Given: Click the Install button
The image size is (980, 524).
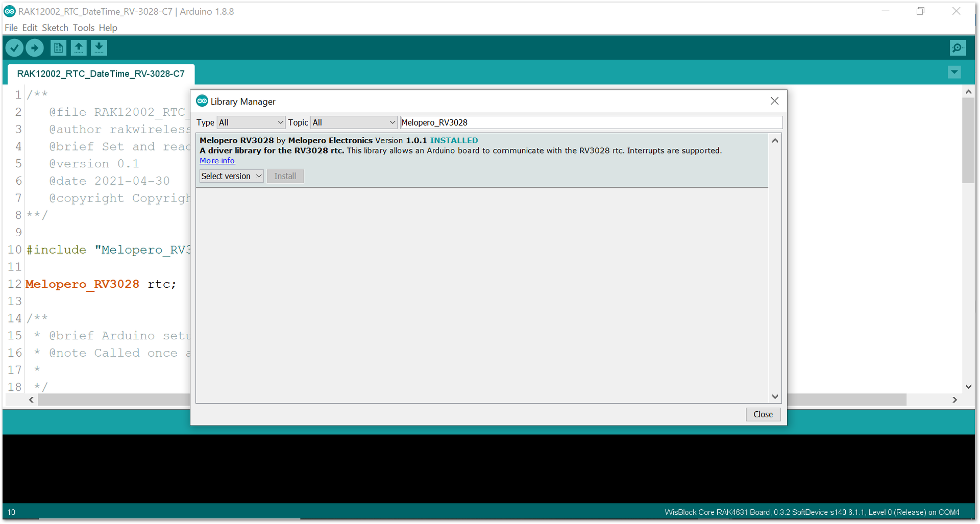Looking at the screenshot, I should pos(285,176).
